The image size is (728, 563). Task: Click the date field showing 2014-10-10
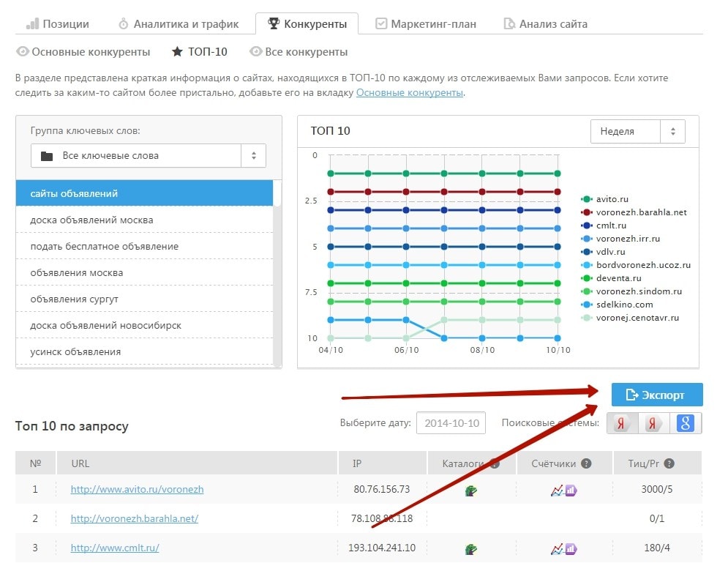[x=451, y=423]
